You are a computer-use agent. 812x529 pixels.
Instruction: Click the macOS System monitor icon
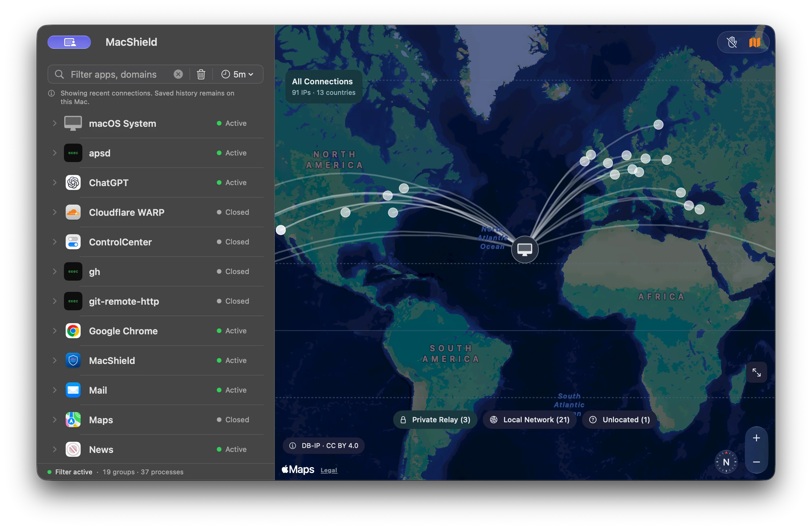pyautogui.click(x=73, y=123)
